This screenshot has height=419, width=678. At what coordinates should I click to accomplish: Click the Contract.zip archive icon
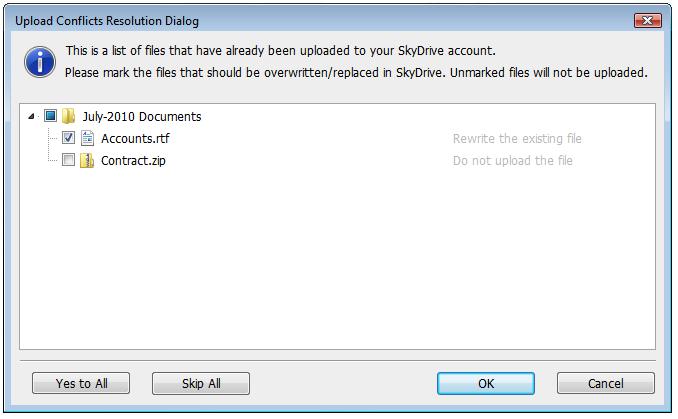[87, 160]
